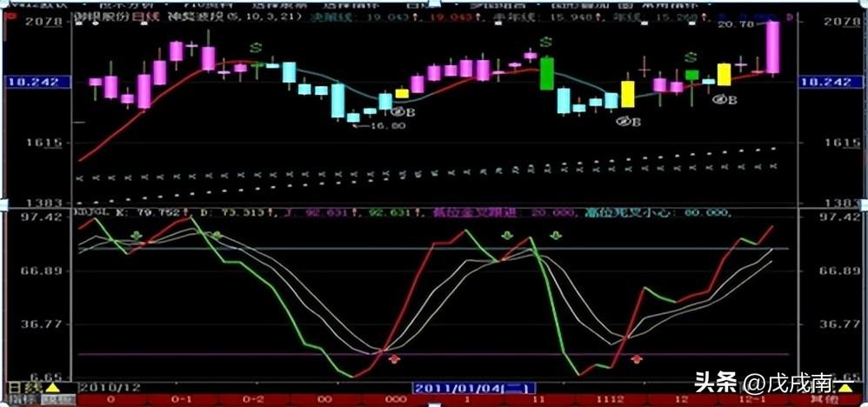868x407 pixels.
Task: Click the first red up arrow at KDJ golden cross
Action: [x=394, y=357]
